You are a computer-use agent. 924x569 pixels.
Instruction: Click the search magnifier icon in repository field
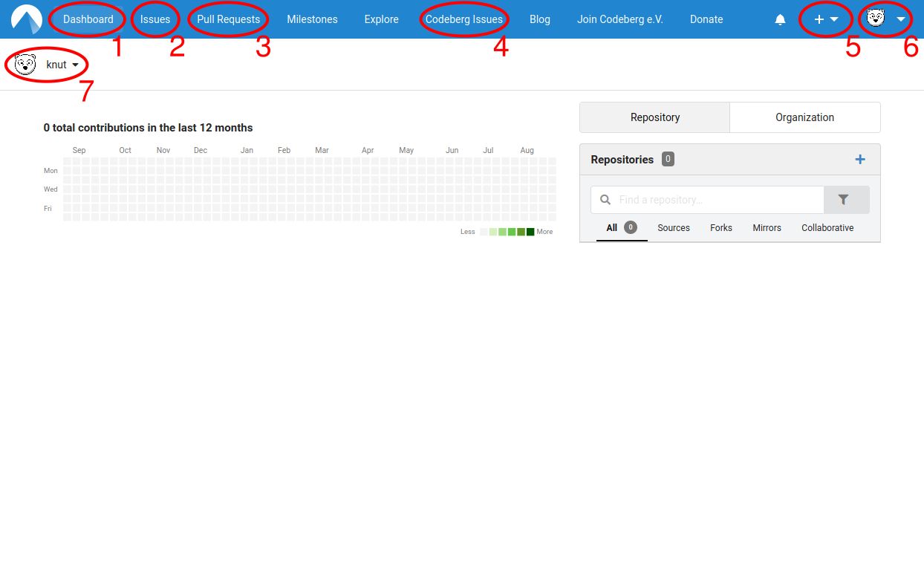(x=605, y=200)
